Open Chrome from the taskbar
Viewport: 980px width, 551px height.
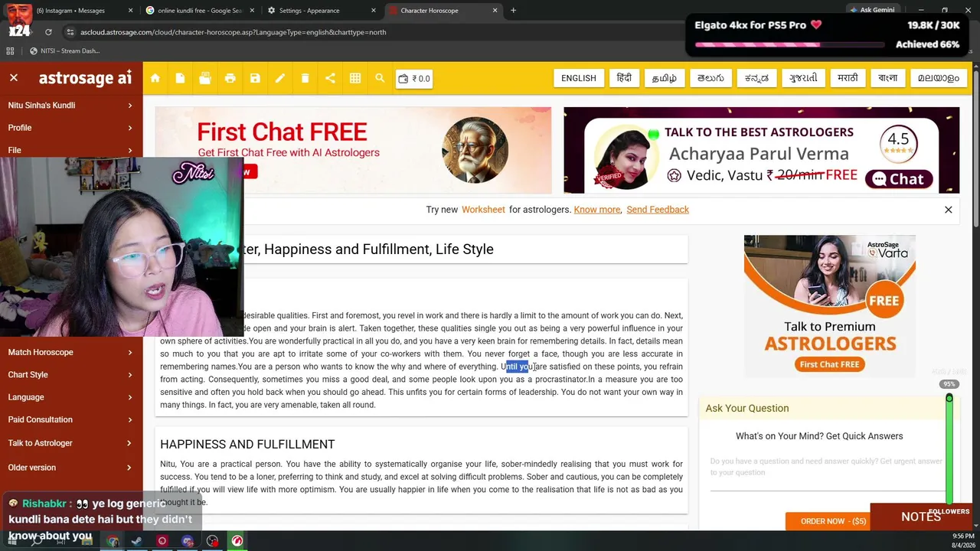point(113,541)
